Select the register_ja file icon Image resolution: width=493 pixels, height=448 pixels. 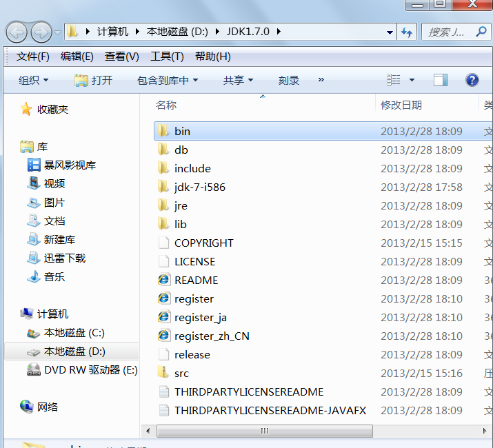(x=164, y=317)
